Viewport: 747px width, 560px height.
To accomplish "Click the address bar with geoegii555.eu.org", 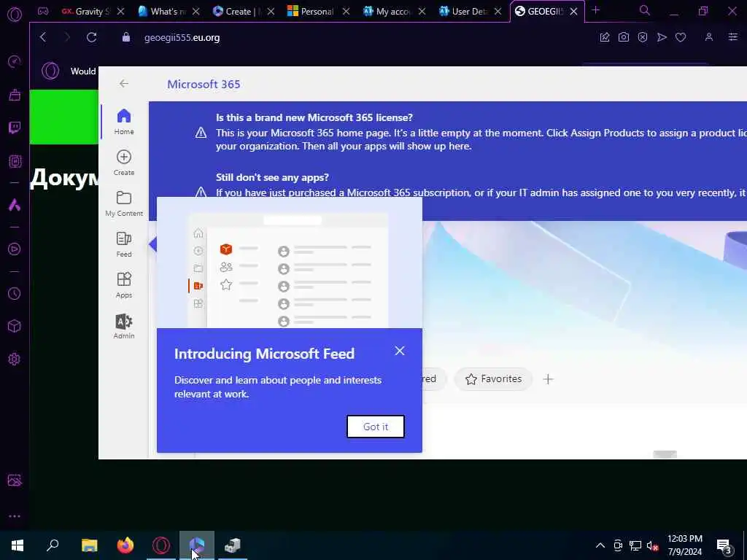I will click(182, 38).
